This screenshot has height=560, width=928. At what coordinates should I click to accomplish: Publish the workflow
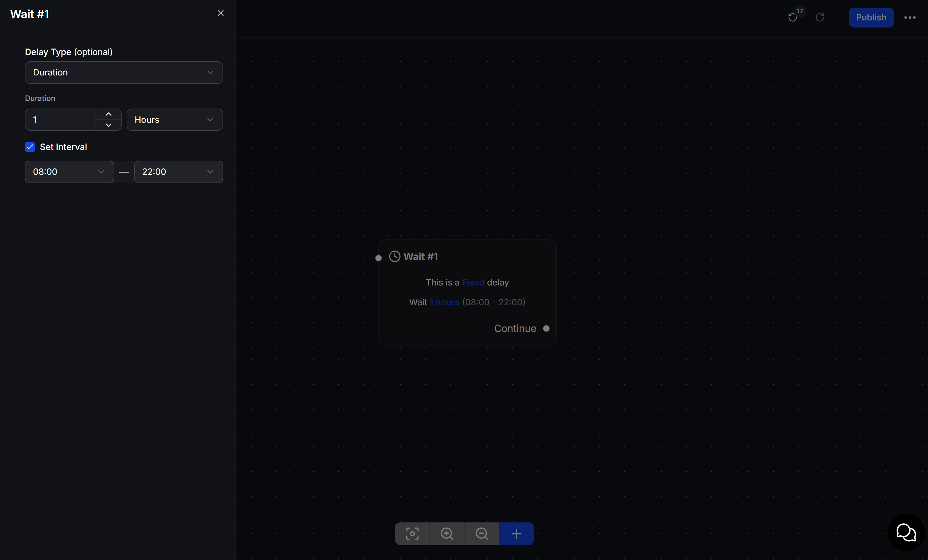pyautogui.click(x=871, y=17)
